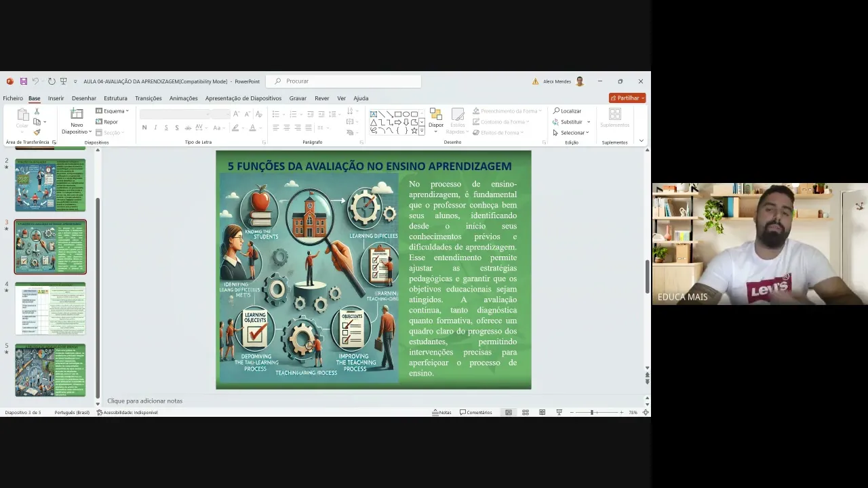Start Slide Show from status bar icon
This screenshot has height=488, width=868.
[559, 412]
